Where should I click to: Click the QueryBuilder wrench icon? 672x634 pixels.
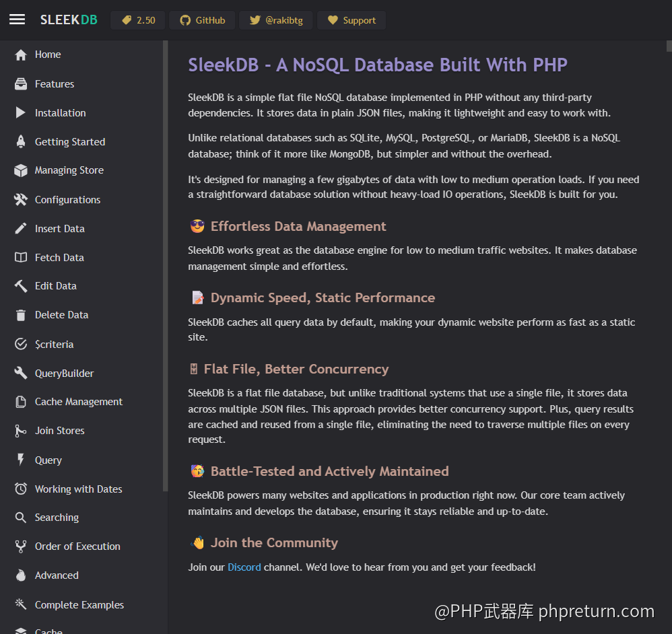coord(21,373)
